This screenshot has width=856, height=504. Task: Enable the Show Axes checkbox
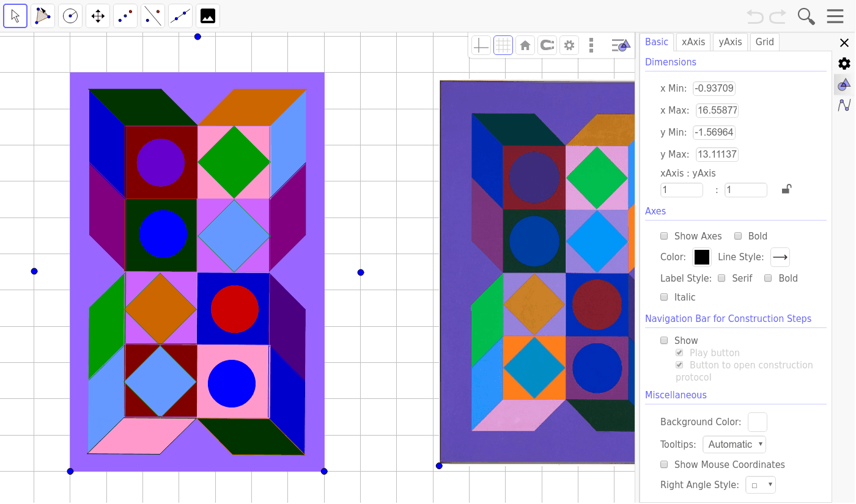click(664, 236)
